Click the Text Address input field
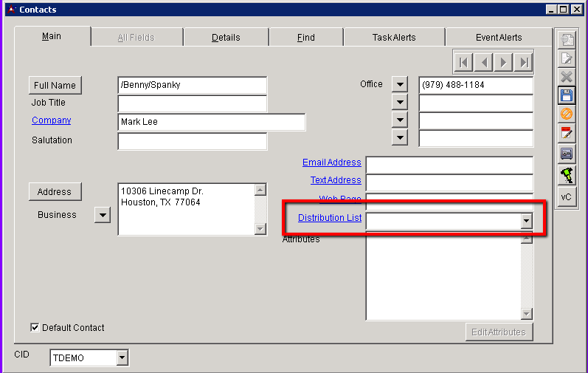Viewport: 588px width, 373px height. 449,182
